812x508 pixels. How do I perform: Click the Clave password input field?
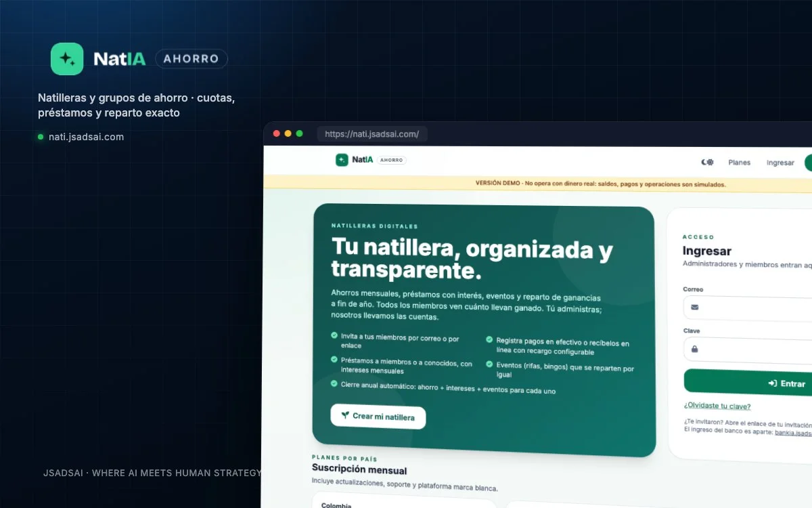click(748, 350)
